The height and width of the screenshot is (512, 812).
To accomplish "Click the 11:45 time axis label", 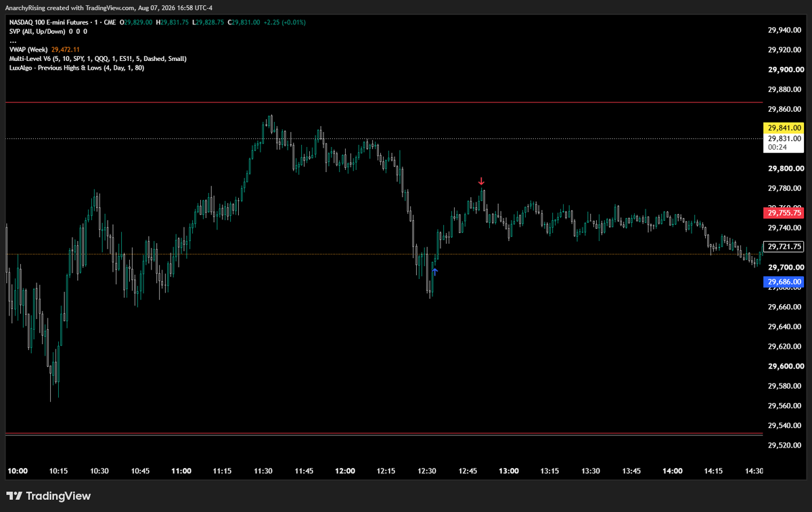I will [x=304, y=471].
